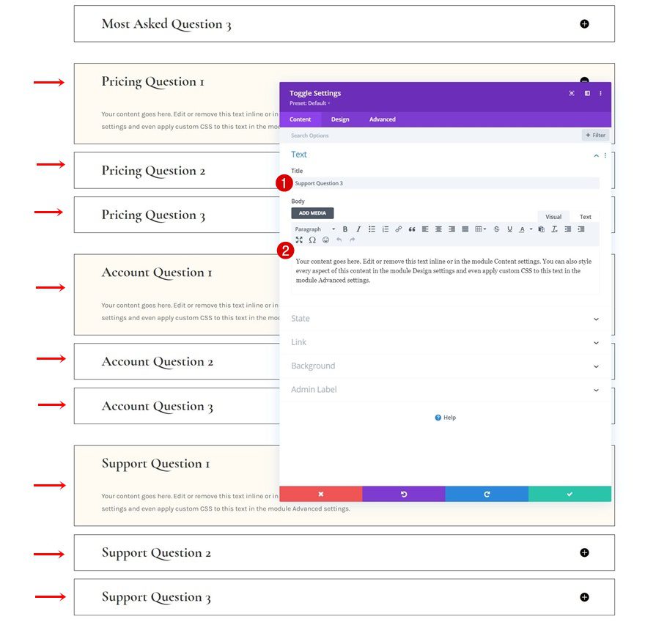645x644 pixels.
Task: Click the Add Media button
Action: (x=312, y=213)
